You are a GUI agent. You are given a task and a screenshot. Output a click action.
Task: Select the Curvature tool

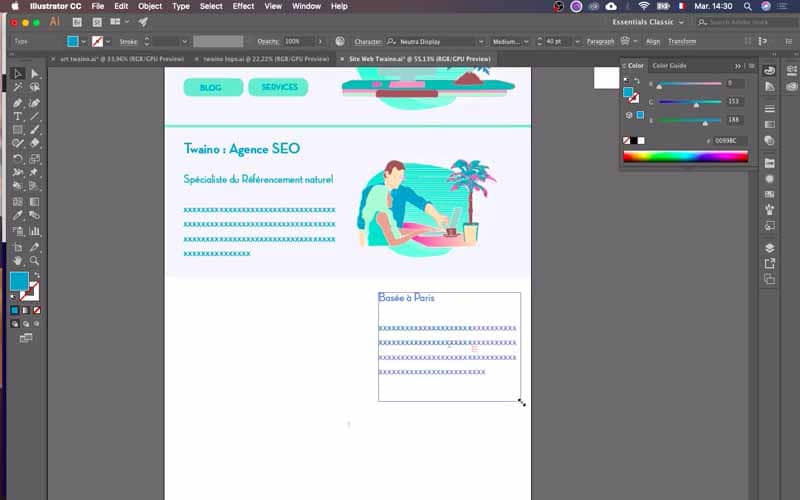pyautogui.click(x=34, y=104)
